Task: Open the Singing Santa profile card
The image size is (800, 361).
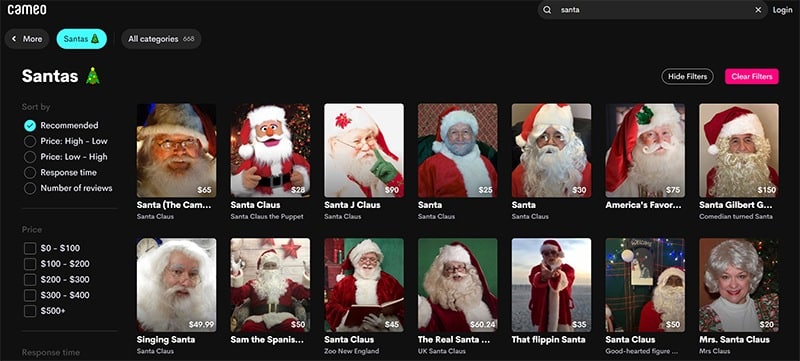Action: (x=177, y=296)
